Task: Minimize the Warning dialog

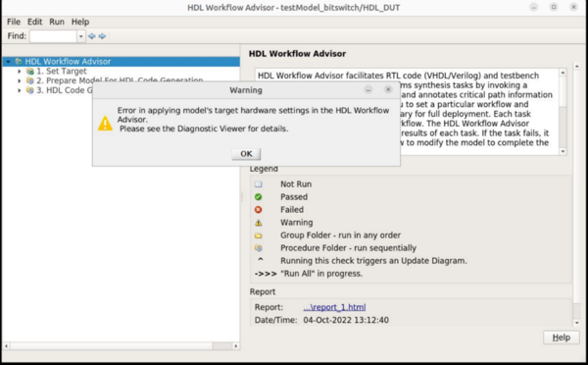Action: (368, 89)
